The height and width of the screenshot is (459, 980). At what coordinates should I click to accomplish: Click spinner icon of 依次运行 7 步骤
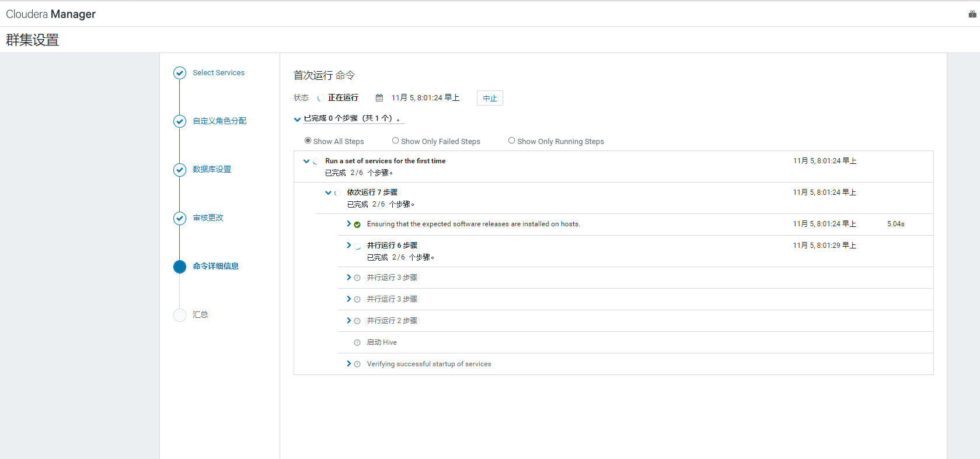[x=337, y=193]
